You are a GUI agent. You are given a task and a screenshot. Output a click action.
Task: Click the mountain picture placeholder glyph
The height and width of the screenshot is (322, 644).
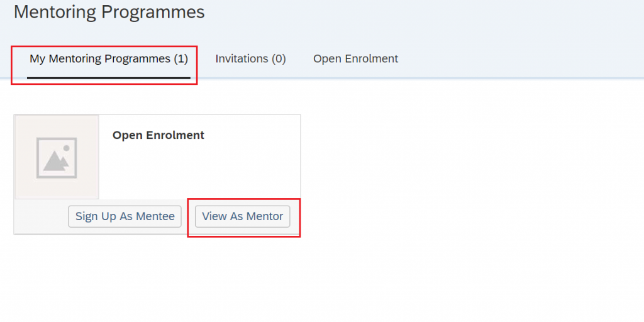[x=56, y=160]
